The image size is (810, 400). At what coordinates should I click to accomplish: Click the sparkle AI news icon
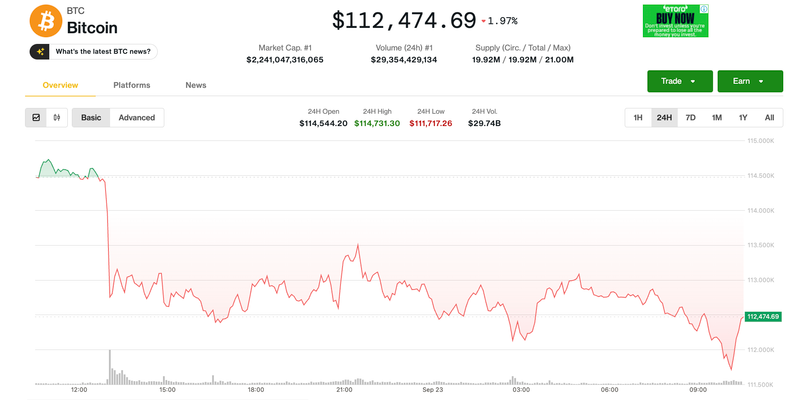click(x=41, y=51)
